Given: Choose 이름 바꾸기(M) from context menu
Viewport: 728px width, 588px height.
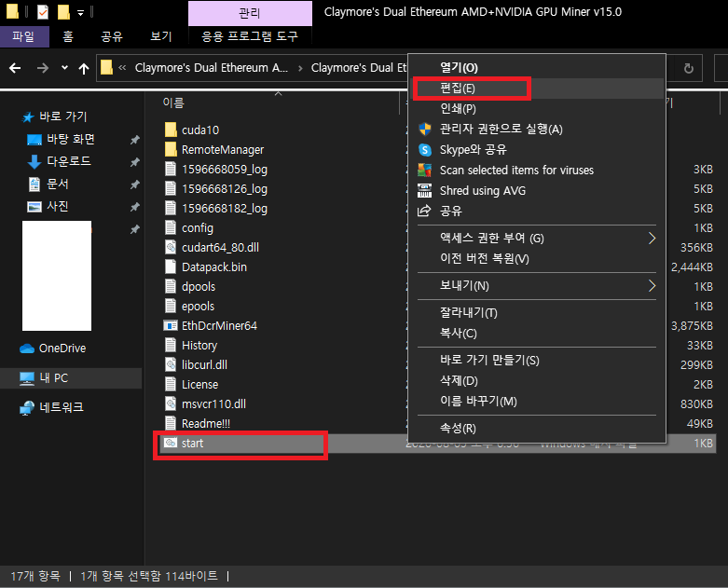Looking at the screenshot, I should [x=537, y=401].
